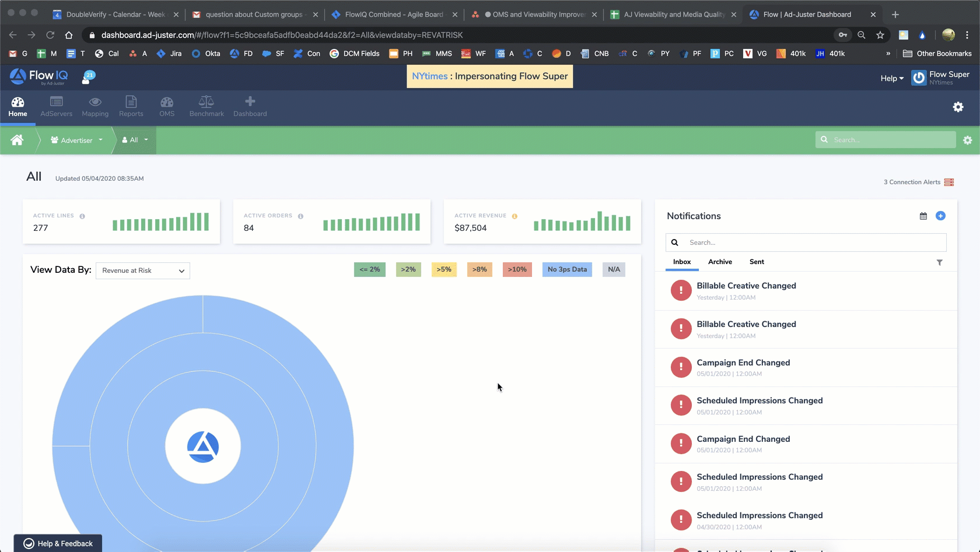
Task: Expand the Advertiser breadcrumb dropdown
Action: (76, 140)
